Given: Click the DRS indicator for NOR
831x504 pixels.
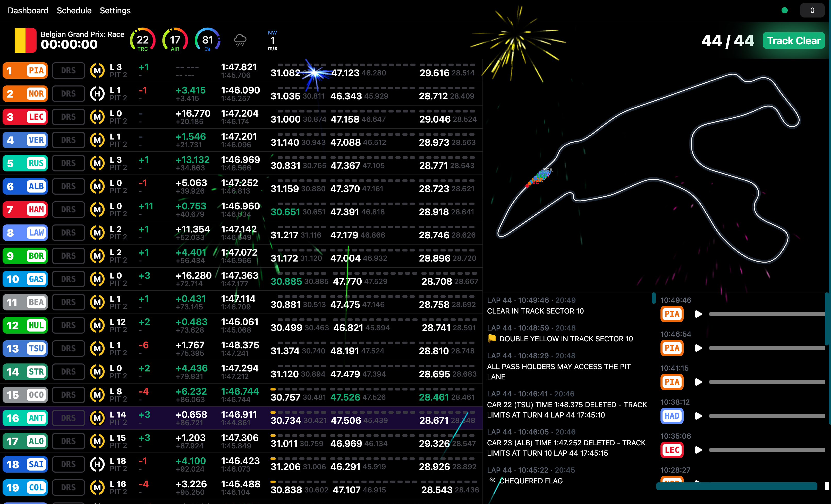Looking at the screenshot, I should [69, 94].
